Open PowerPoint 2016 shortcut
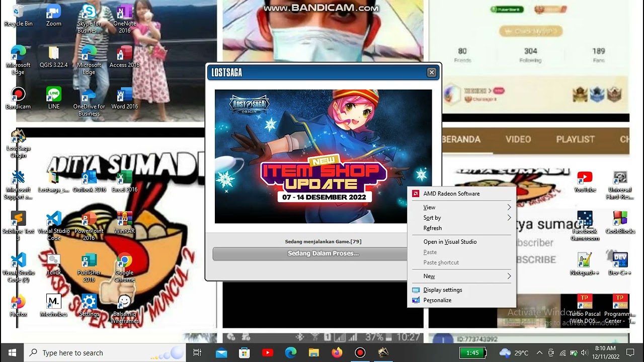Viewport: 644px width, 362px height. pyautogui.click(x=89, y=226)
